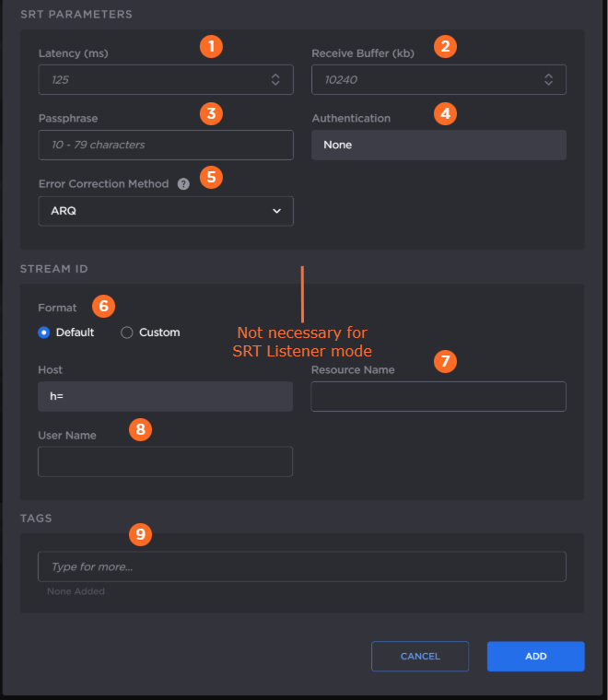Click the Host field showing h=
The image size is (608, 700).
coord(166,397)
